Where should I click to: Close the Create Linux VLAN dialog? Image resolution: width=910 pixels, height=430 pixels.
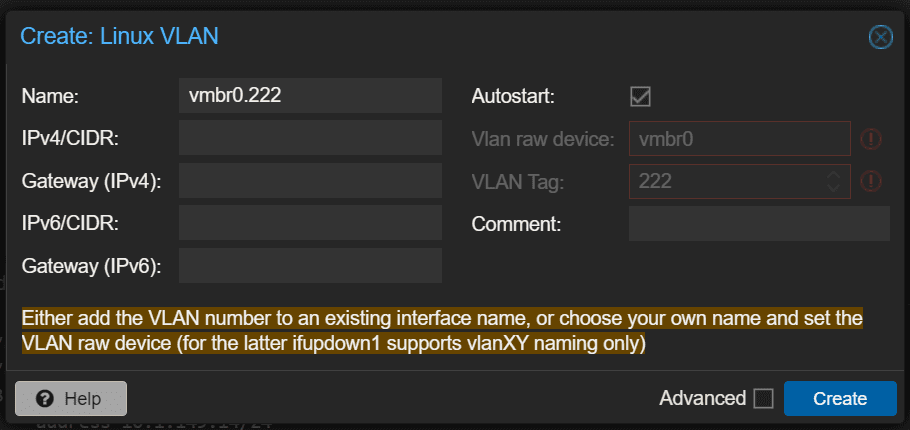point(880,38)
